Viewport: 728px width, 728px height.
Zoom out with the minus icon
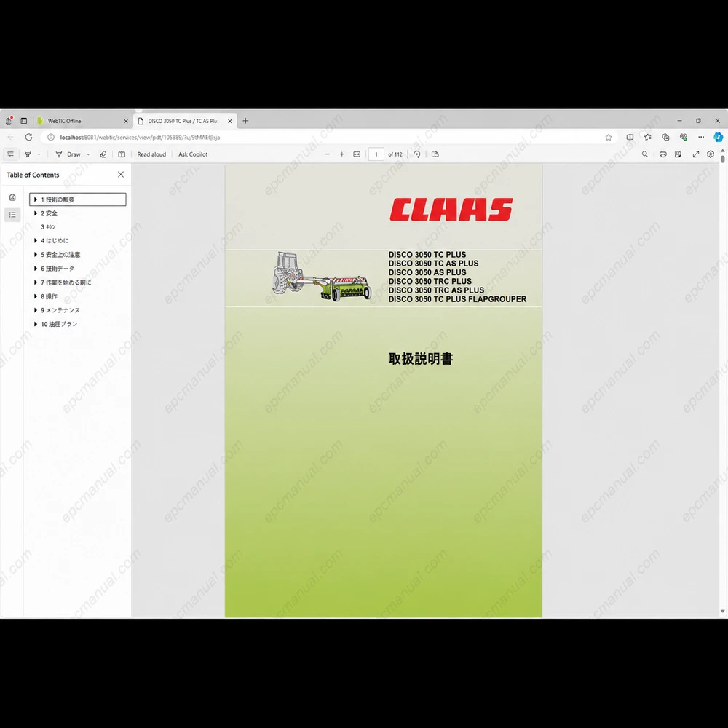328,154
